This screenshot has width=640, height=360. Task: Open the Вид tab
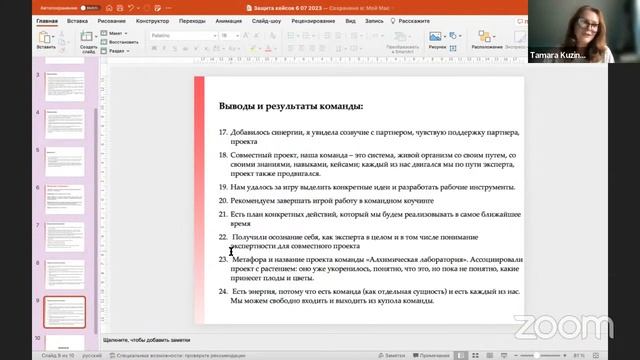[350, 21]
